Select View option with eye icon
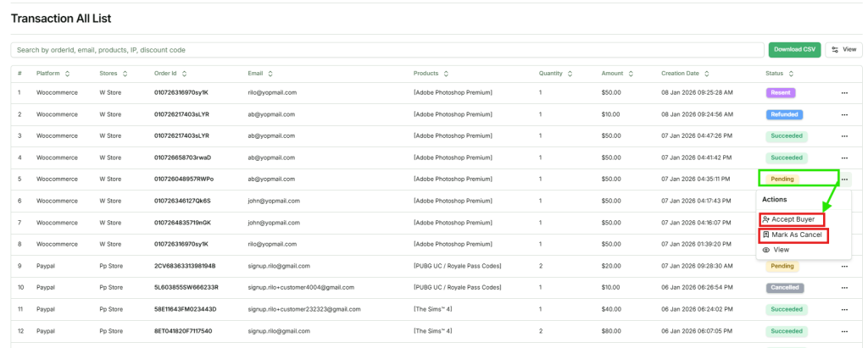This screenshot has width=868, height=348. pos(780,250)
